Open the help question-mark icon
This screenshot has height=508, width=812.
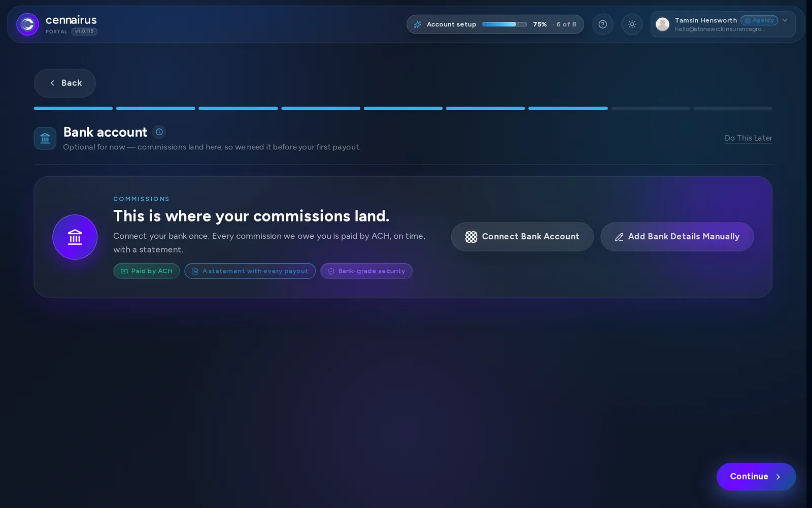coord(602,24)
